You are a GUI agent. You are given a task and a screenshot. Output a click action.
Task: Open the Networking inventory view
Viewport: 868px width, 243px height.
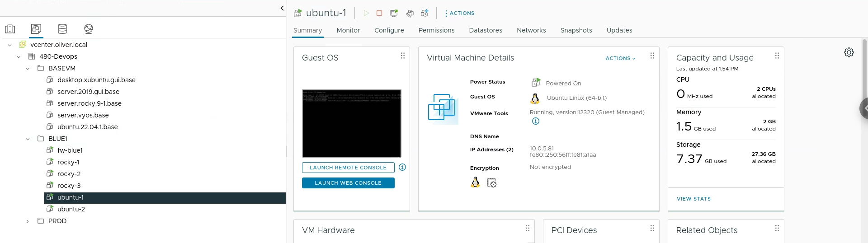[89, 29]
